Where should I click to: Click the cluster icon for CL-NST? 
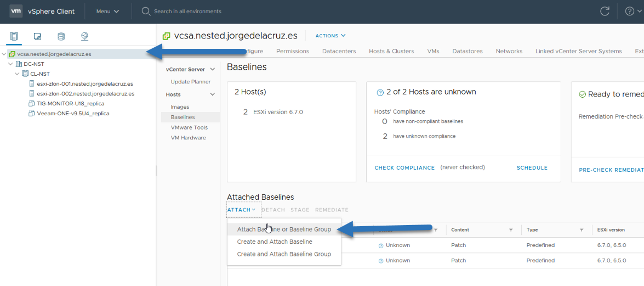point(25,74)
